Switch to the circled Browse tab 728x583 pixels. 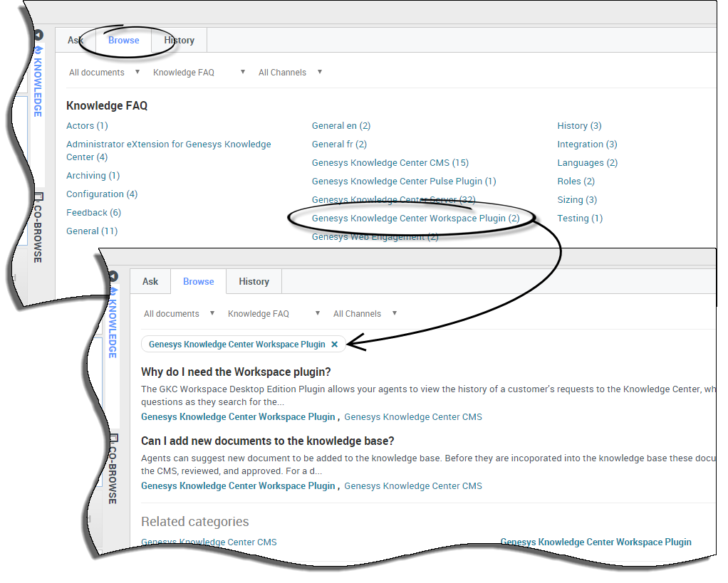(x=124, y=41)
